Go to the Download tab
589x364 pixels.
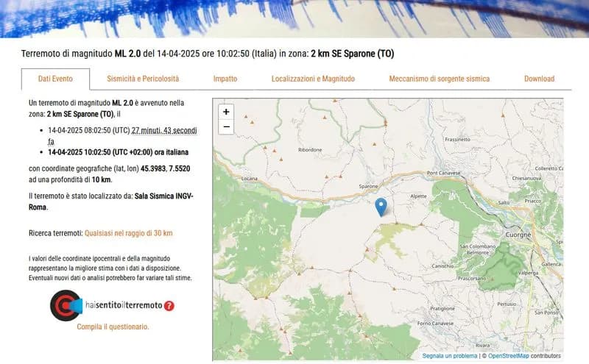pyautogui.click(x=539, y=79)
